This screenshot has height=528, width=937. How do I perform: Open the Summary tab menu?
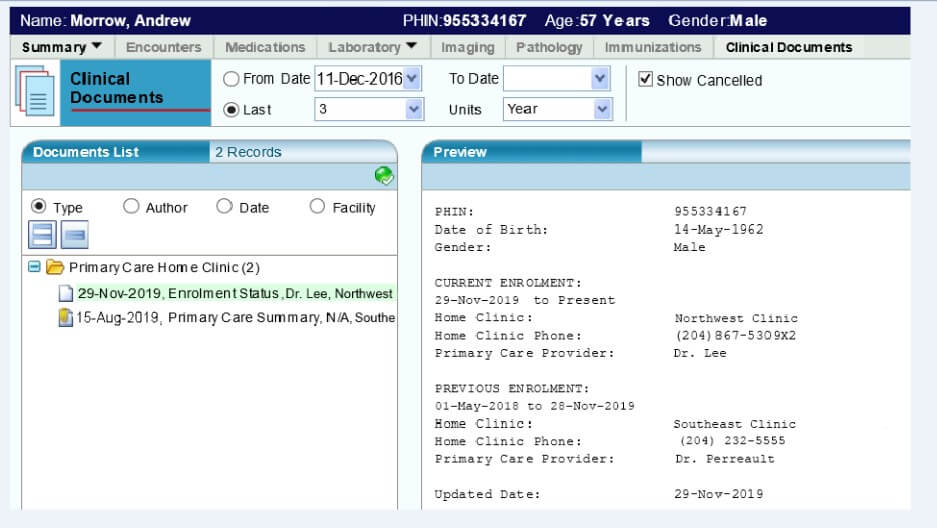pos(62,47)
